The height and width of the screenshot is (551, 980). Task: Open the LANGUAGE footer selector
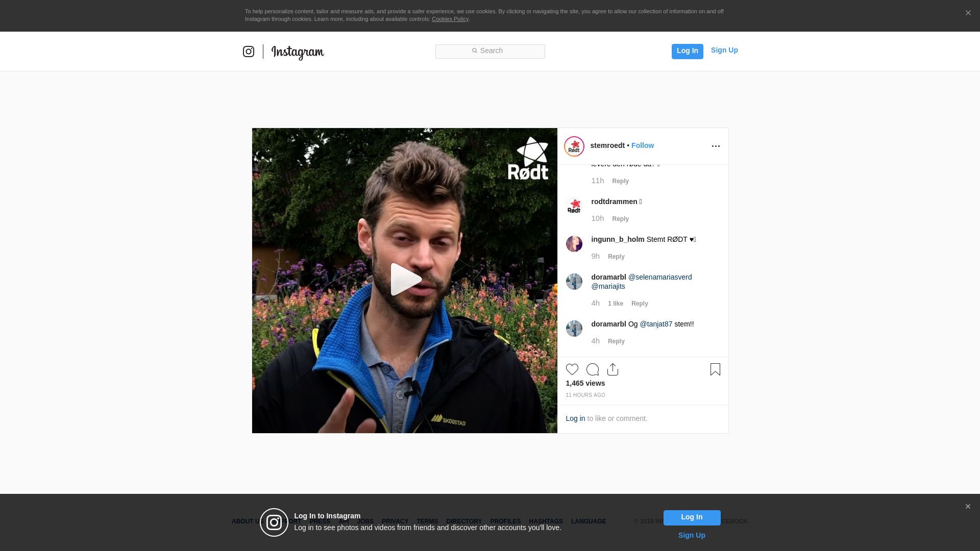[x=588, y=521]
